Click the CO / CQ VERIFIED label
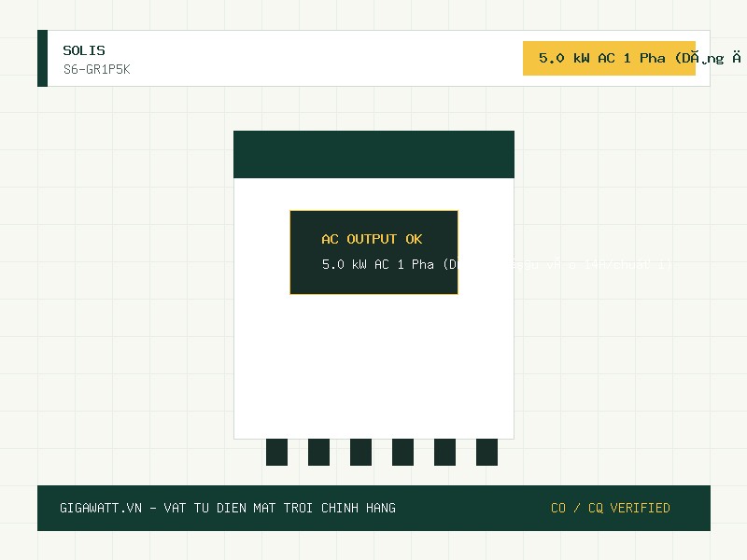Screen dimensions: 747x560 (x=611, y=508)
